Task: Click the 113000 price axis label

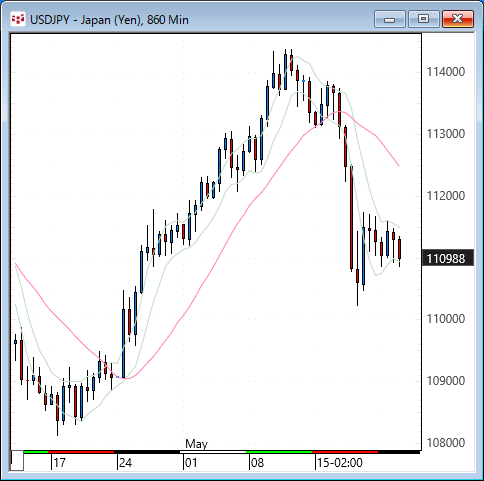Action: click(446, 134)
